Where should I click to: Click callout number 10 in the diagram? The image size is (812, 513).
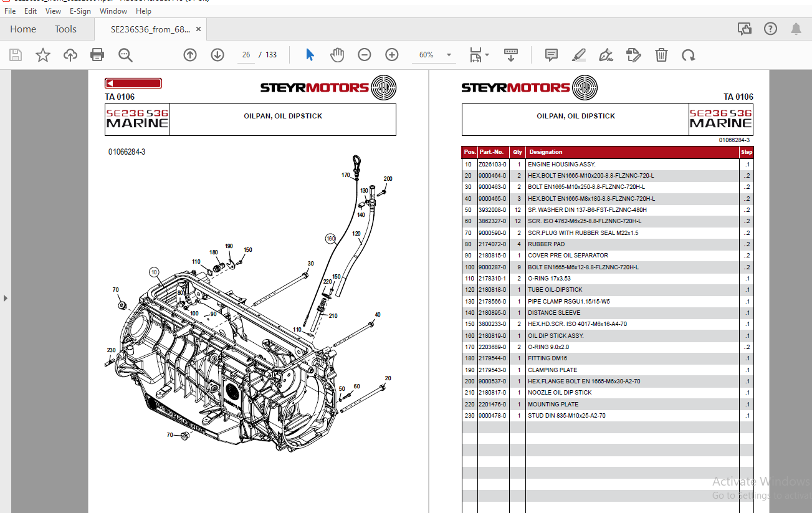[x=154, y=272]
